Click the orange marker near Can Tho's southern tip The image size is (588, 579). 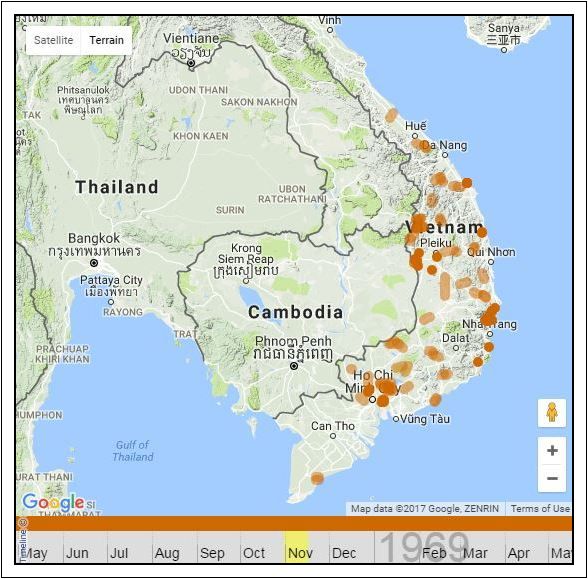(x=317, y=478)
